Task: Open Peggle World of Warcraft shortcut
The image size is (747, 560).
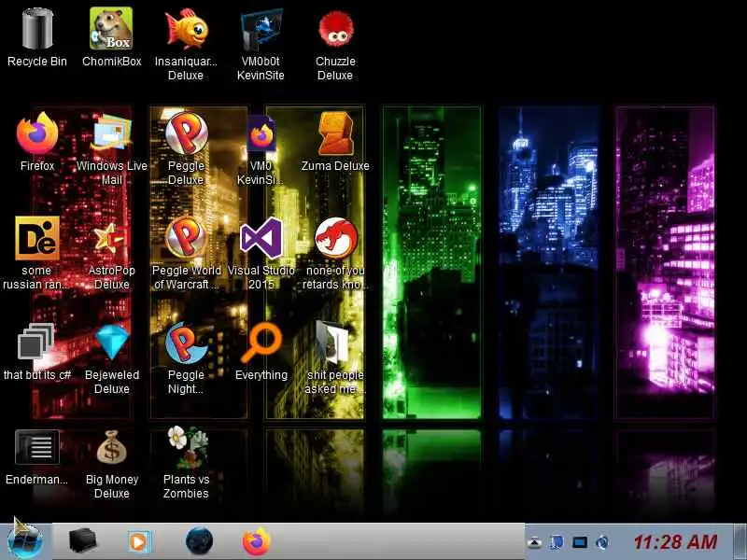Action: pyautogui.click(x=186, y=238)
